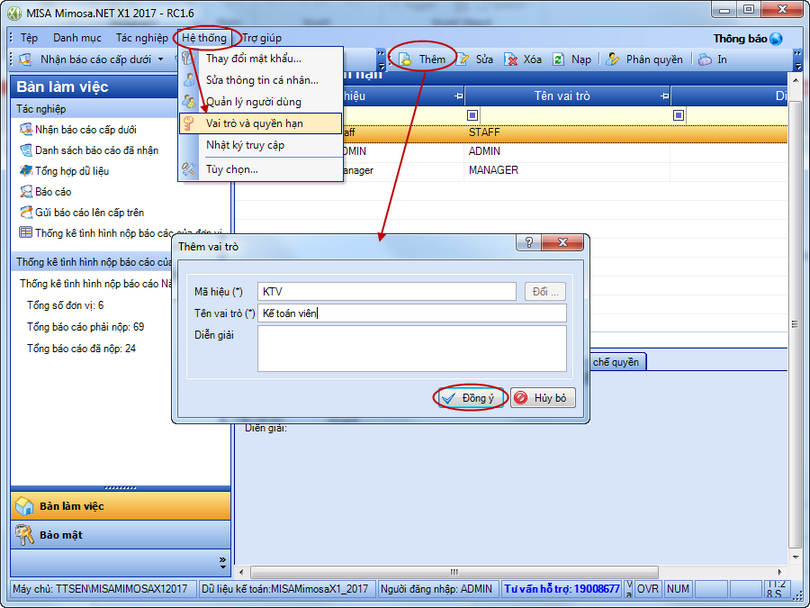Click the Quản lý người dùng users icon

pos(189,102)
